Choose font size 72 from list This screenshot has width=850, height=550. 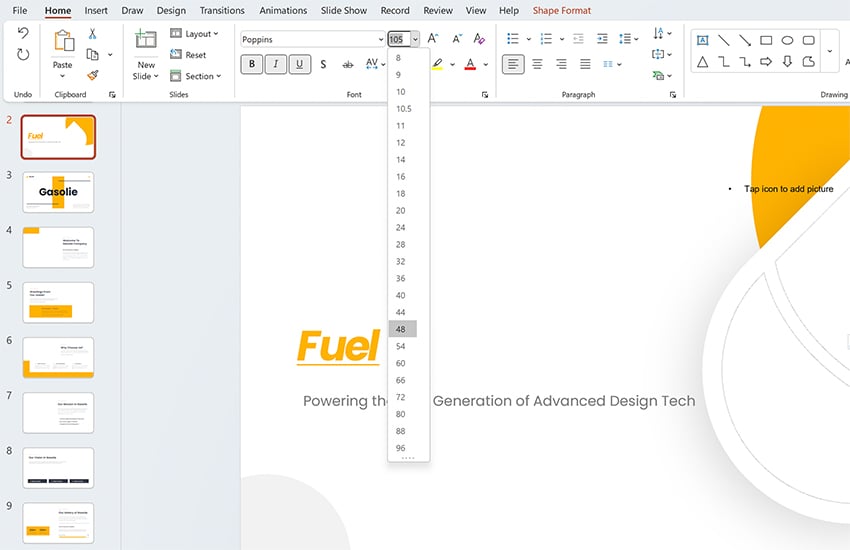click(401, 397)
